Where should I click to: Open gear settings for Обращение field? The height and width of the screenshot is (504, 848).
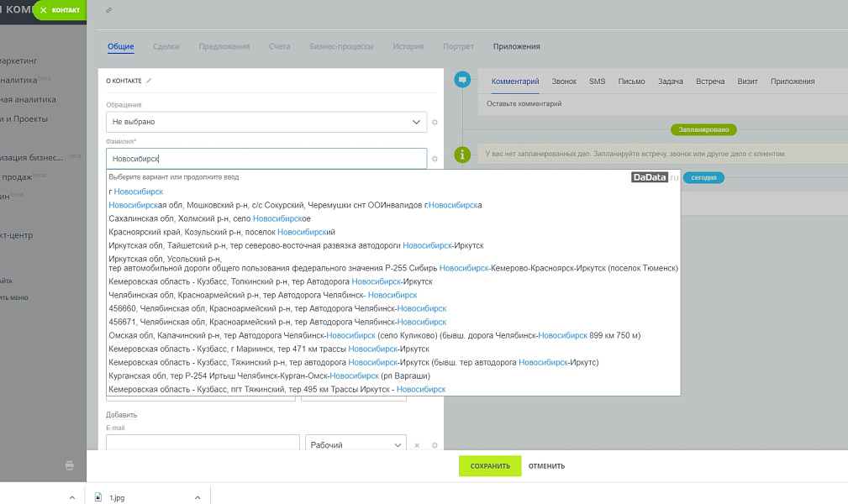click(435, 123)
